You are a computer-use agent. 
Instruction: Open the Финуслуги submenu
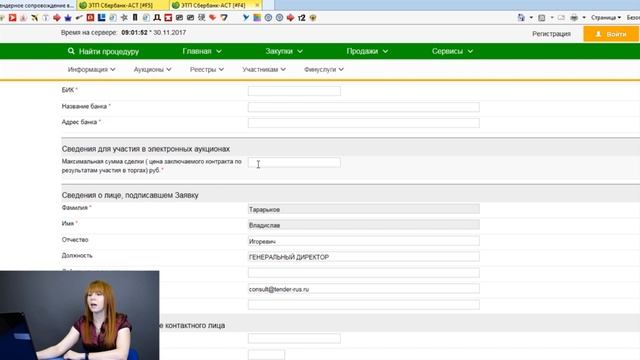coord(324,69)
